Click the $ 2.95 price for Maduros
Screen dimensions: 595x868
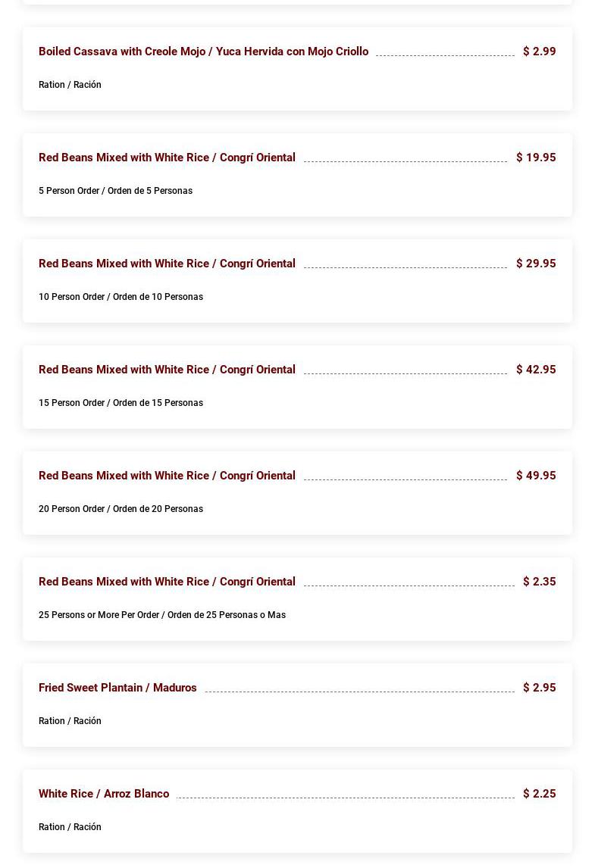[x=539, y=688]
